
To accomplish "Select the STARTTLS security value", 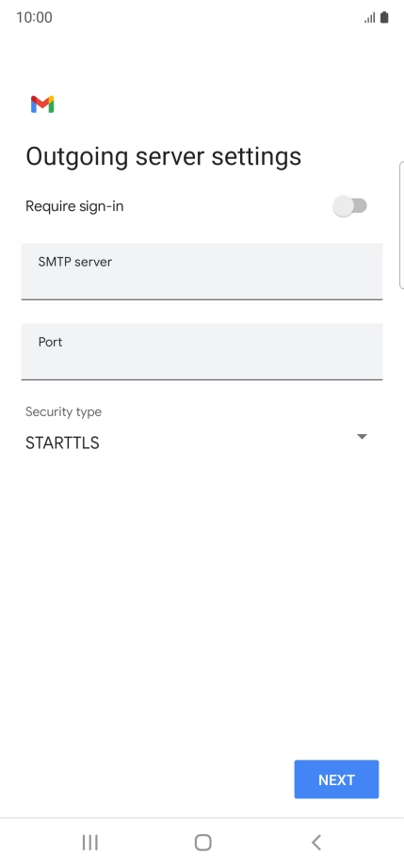I will coord(62,442).
